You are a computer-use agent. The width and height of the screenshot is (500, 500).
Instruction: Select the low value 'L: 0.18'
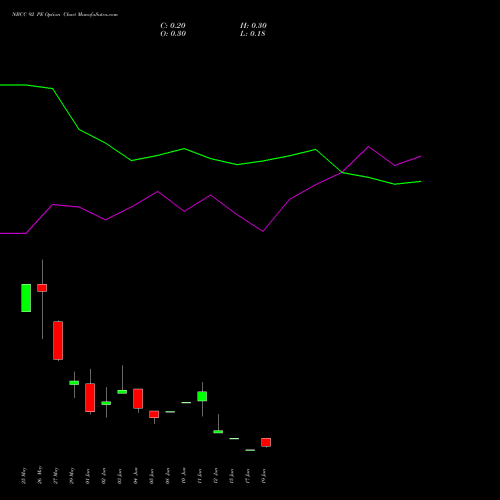[x=253, y=34]
